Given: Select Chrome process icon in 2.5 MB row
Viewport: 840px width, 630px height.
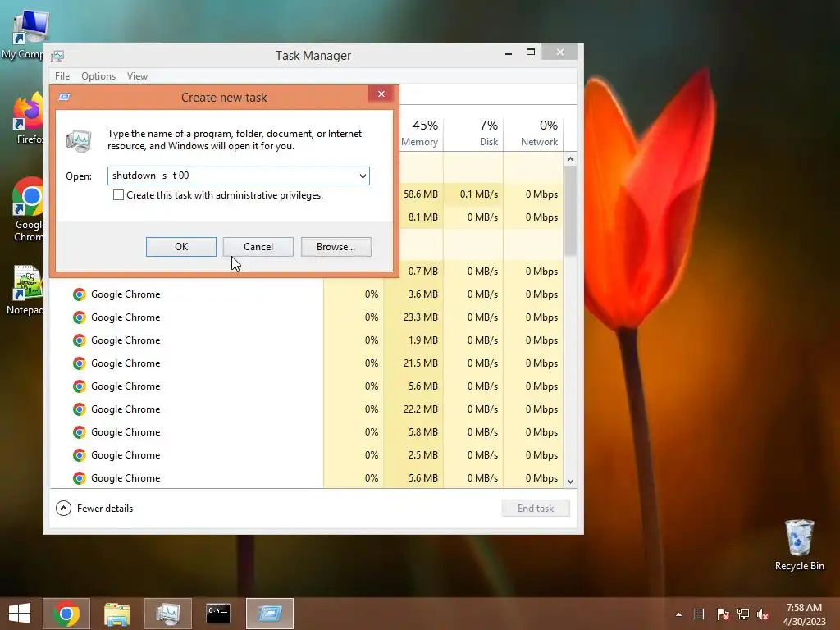Looking at the screenshot, I should click(x=80, y=455).
